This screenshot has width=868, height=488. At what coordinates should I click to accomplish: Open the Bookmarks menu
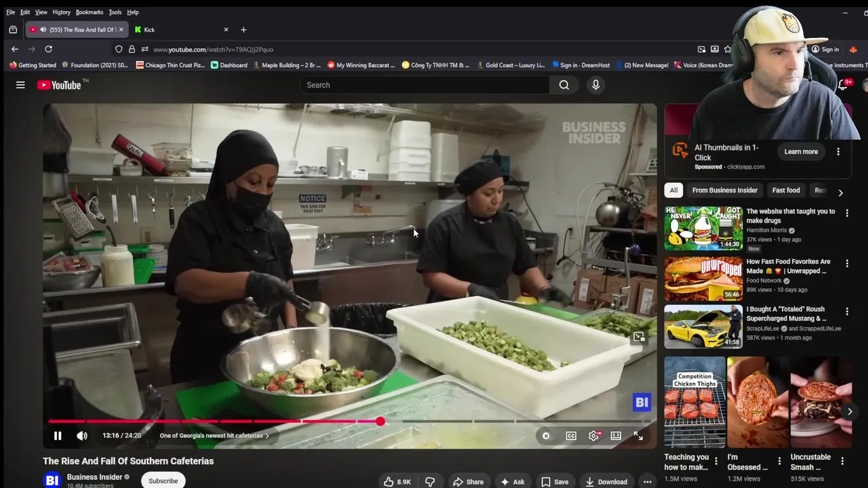coord(90,12)
